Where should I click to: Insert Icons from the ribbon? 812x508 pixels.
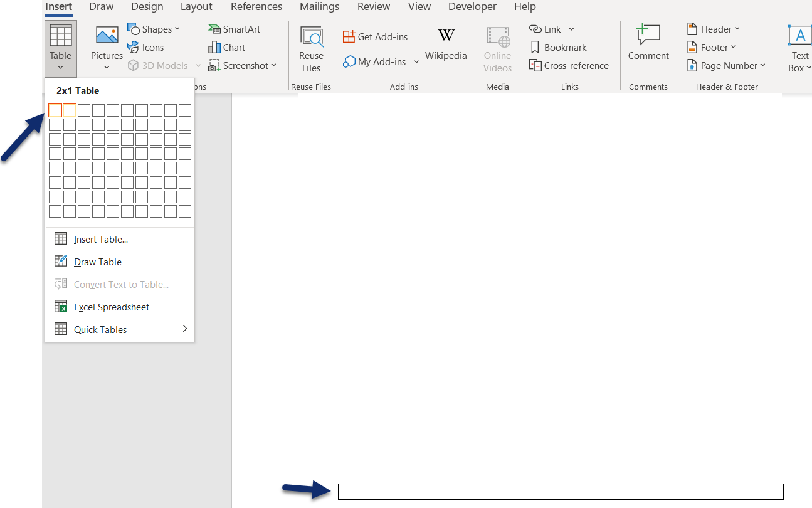click(x=145, y=47)
